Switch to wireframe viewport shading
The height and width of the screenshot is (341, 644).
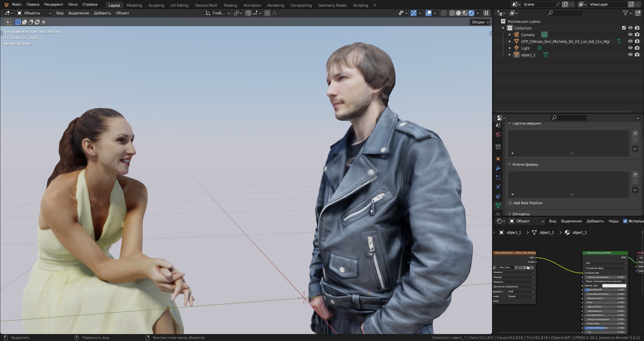tap(452, 13)
